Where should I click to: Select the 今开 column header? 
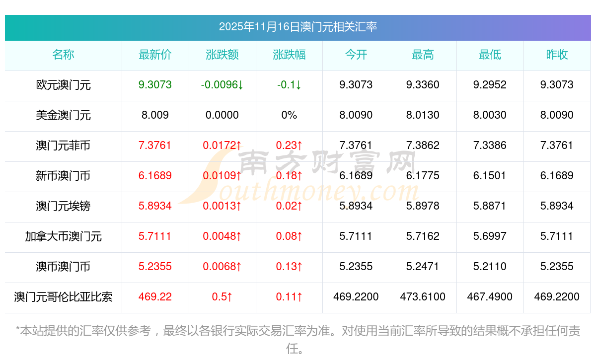pyautogui.click(x=356, y=55)
